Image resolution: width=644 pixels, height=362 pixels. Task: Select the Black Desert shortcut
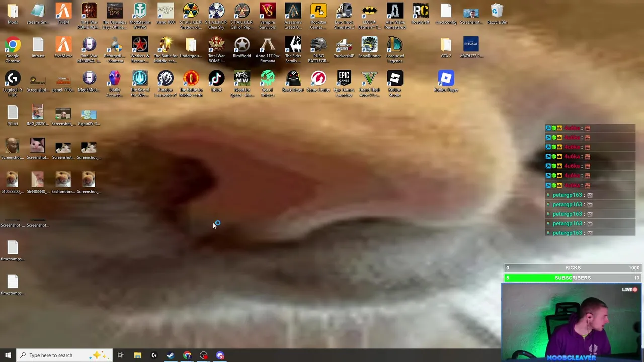pos(293,82)
